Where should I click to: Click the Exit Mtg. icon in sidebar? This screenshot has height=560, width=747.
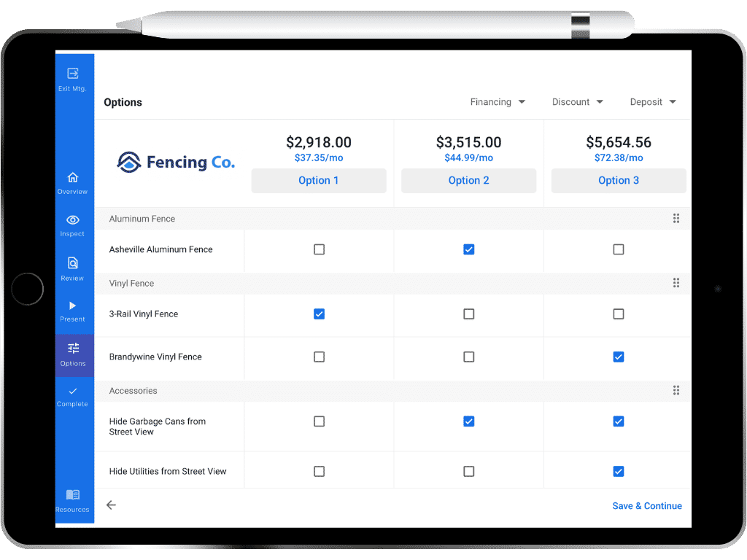(x=72, y=74)
